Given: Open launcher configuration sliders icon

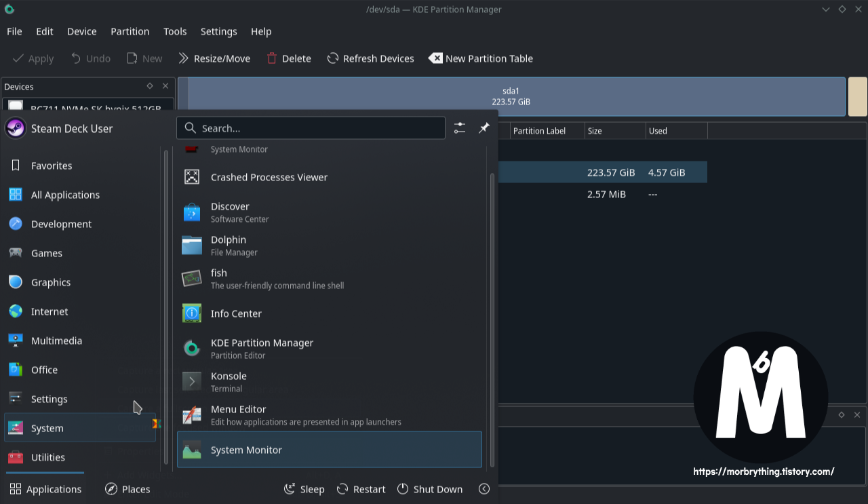Looking at the screenshot, I should (x=460, y=128).
